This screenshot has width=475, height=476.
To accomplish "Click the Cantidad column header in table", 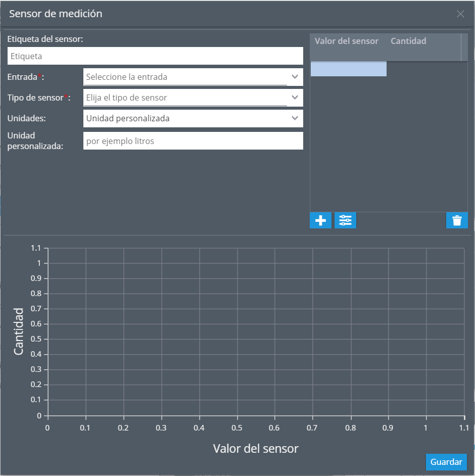I will pos(408,41).
